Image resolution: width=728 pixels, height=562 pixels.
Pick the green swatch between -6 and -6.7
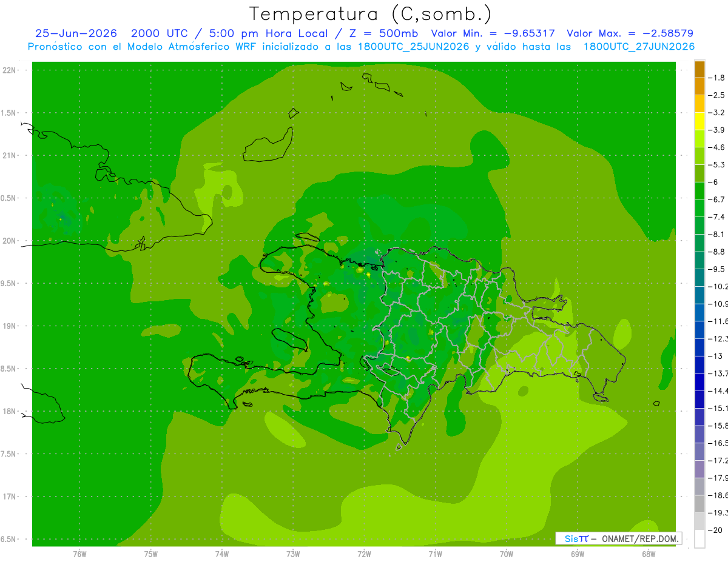tap(699, 190)
